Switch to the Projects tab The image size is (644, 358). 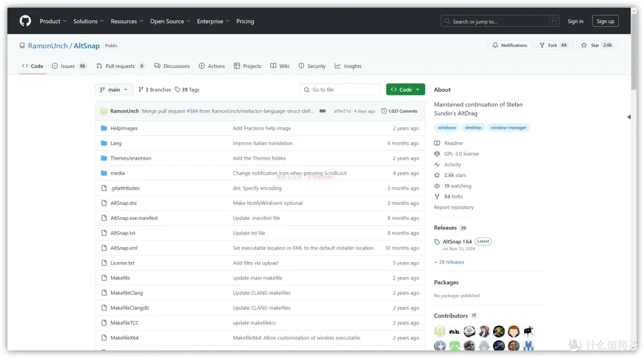tap(247, 66)
